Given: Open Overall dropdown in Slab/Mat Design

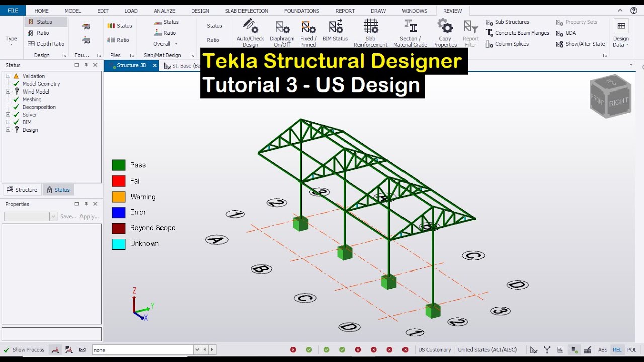Looking at the screenshot, I should pyautogui.click(x=166, y=44).
